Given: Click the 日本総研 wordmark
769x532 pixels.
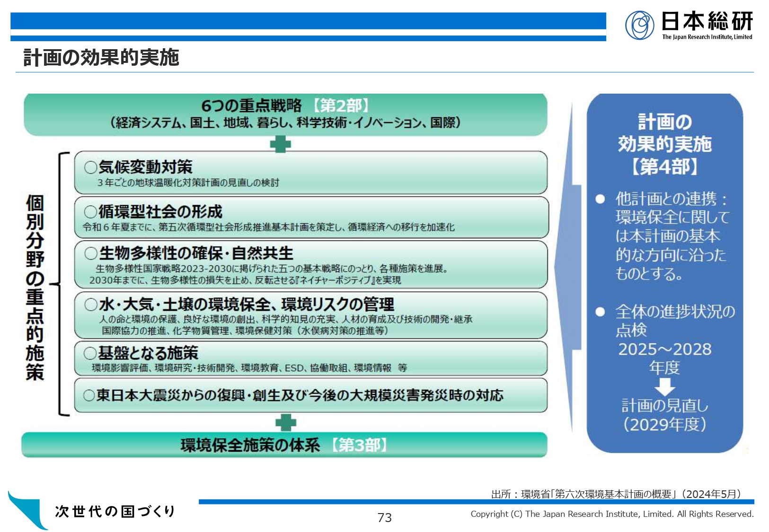Looking at the screenshot, I should pos(707,21).
